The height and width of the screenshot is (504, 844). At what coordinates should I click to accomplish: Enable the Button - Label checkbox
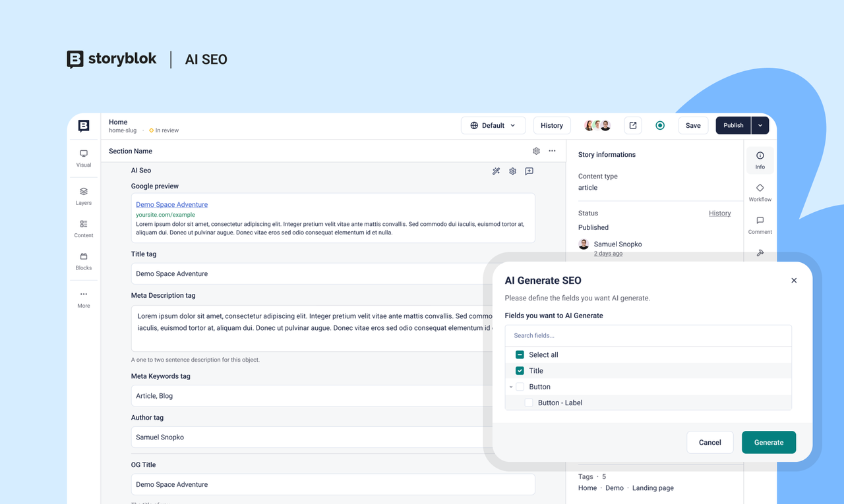528,402
